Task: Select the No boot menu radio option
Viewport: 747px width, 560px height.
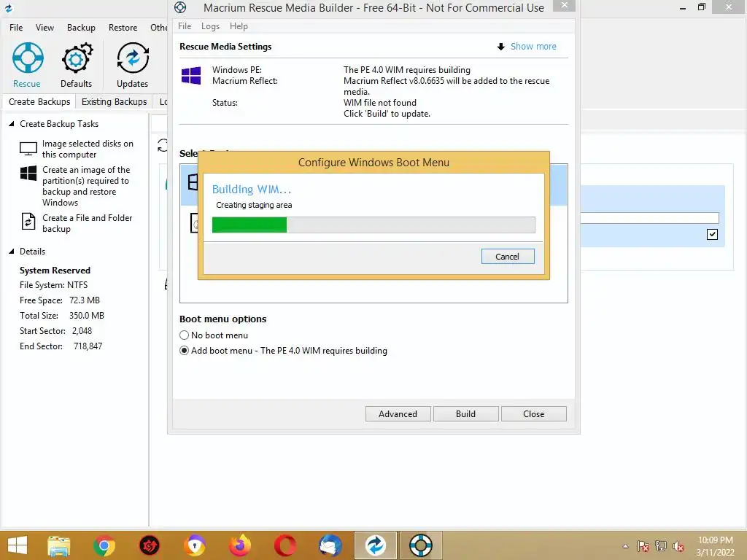Action: (184, 335)
